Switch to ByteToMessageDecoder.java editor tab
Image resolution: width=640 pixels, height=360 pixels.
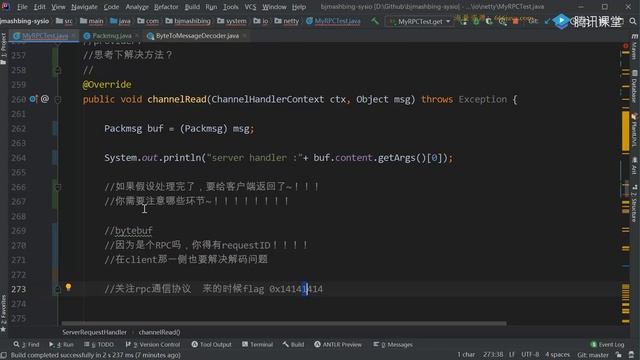[x=197, y=36]
